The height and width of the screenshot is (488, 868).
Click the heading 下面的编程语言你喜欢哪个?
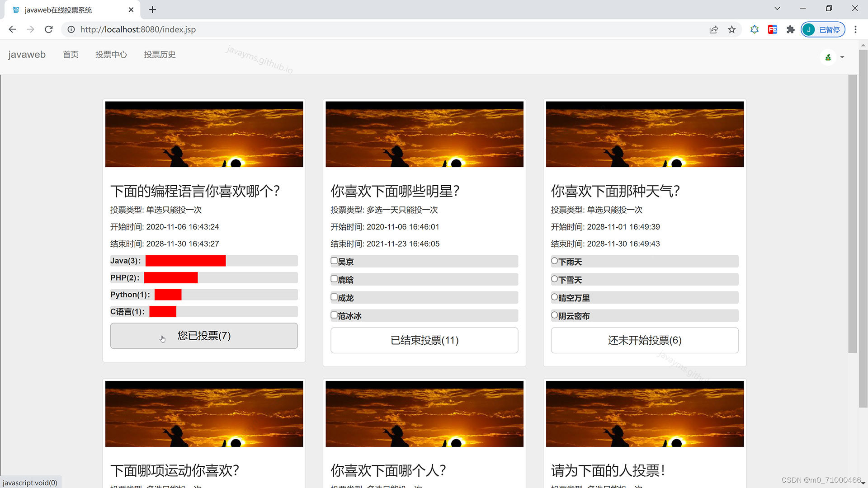tap(195, 191)
